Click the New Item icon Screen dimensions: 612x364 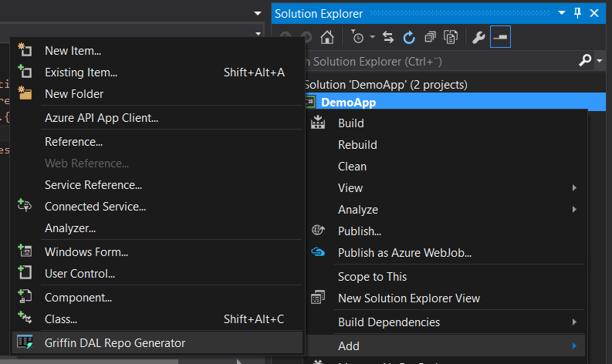25,49
